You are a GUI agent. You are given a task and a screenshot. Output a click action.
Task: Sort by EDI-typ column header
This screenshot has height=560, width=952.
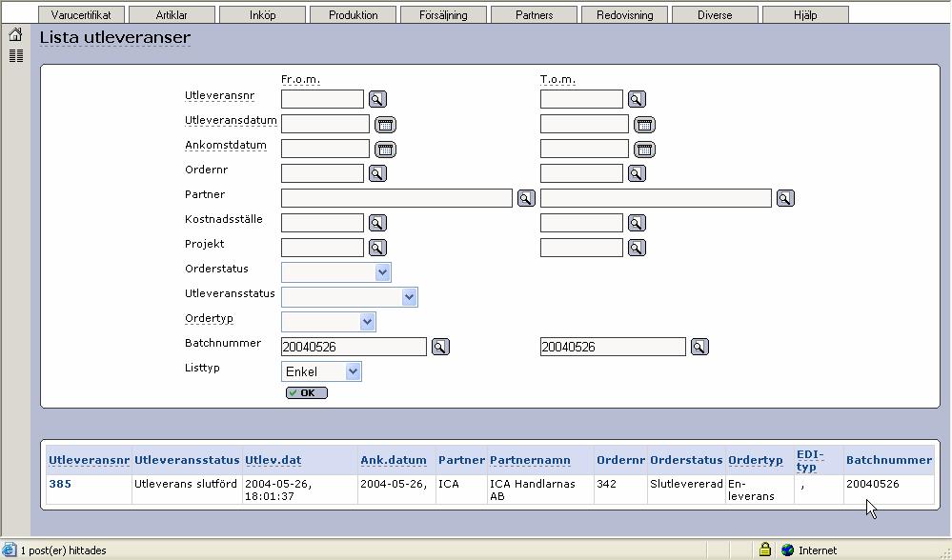tap(810, 461)
